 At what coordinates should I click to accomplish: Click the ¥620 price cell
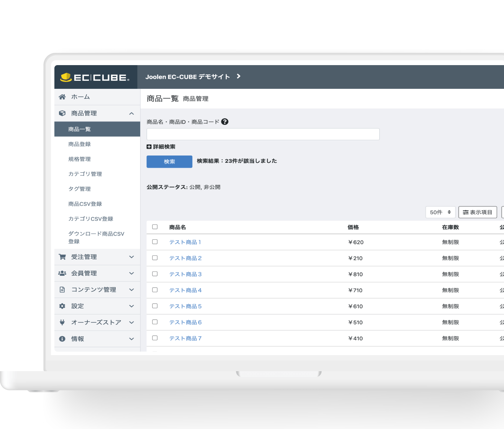point(355,242)
